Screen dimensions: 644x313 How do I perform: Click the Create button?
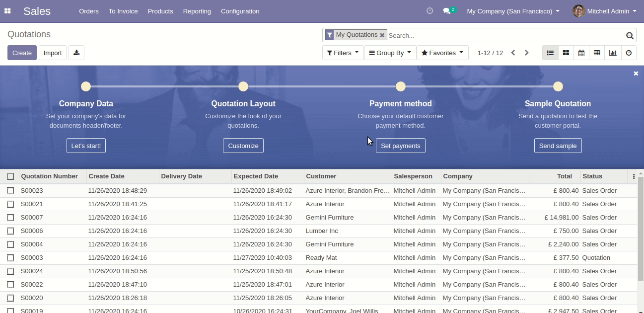22,53
